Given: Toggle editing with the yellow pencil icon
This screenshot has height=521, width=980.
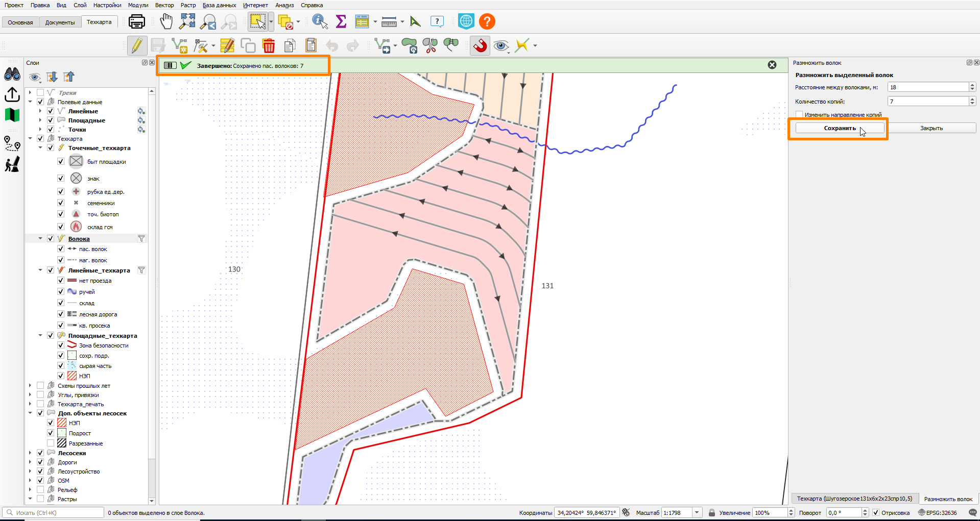Looking at the screenshot, I should (x=137, y=45).
